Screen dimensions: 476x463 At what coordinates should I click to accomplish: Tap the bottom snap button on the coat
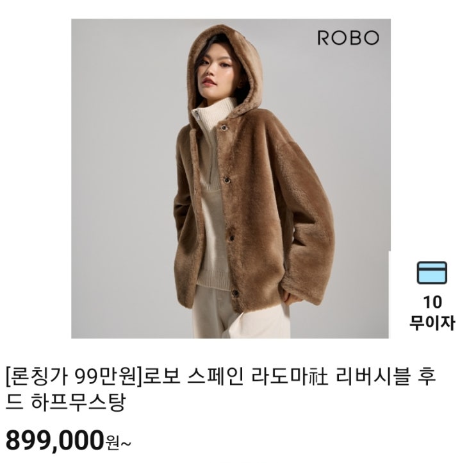pos(235,293)
